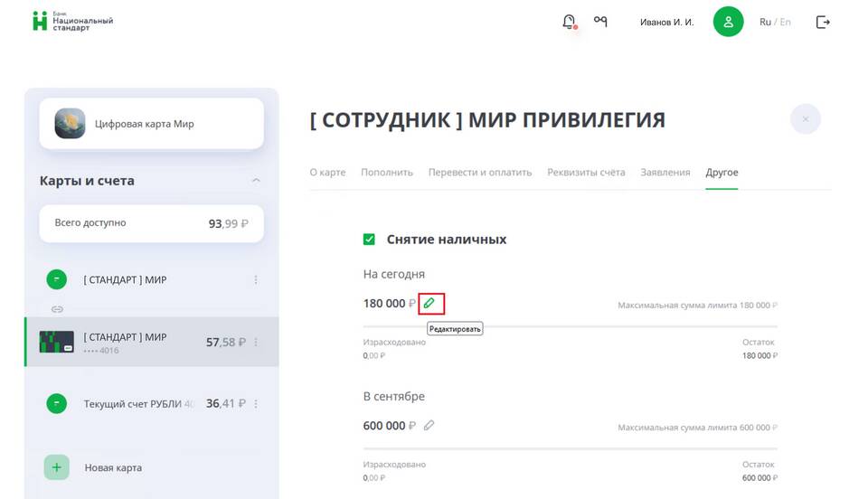
Task: Select the Всего доступно balance card
Action: (151, 223)
